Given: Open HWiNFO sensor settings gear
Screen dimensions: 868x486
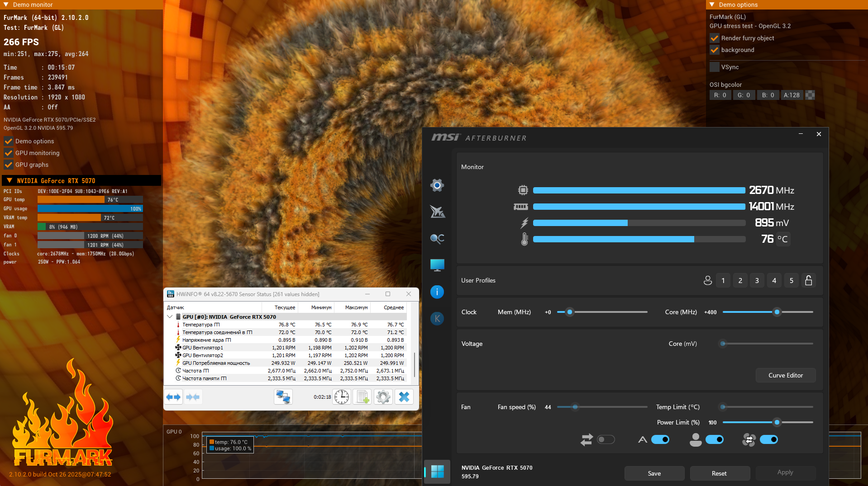Looking at the screenshot, I should click(x=383, y=397).
